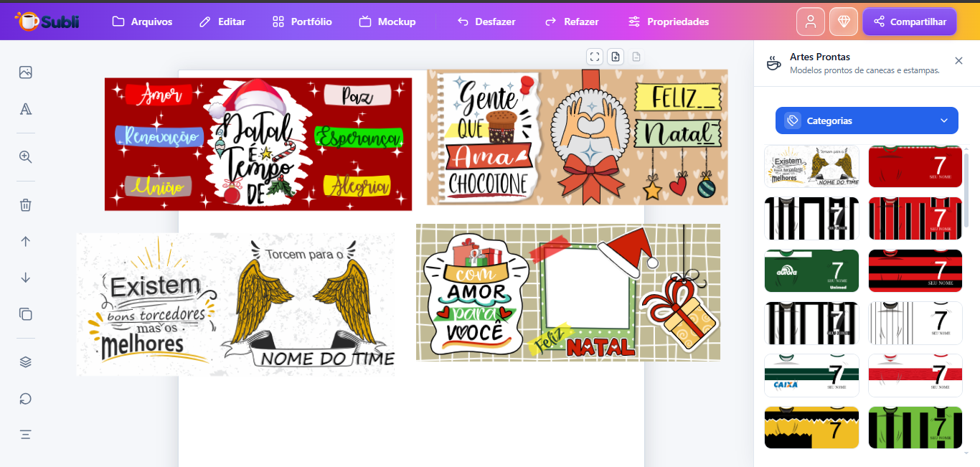
Task: Close the Artes Prontas panel
Action: pos(958,61)
